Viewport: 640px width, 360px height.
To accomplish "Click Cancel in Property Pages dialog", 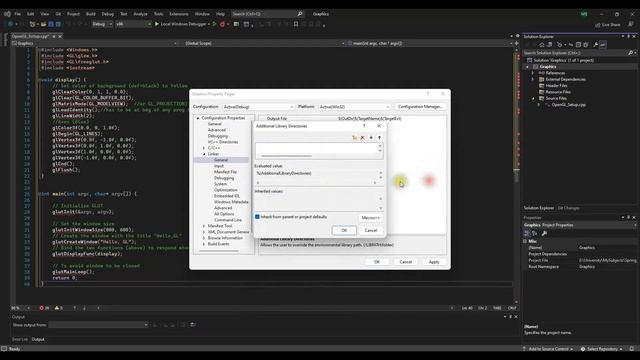I will [x=405, y=262].
